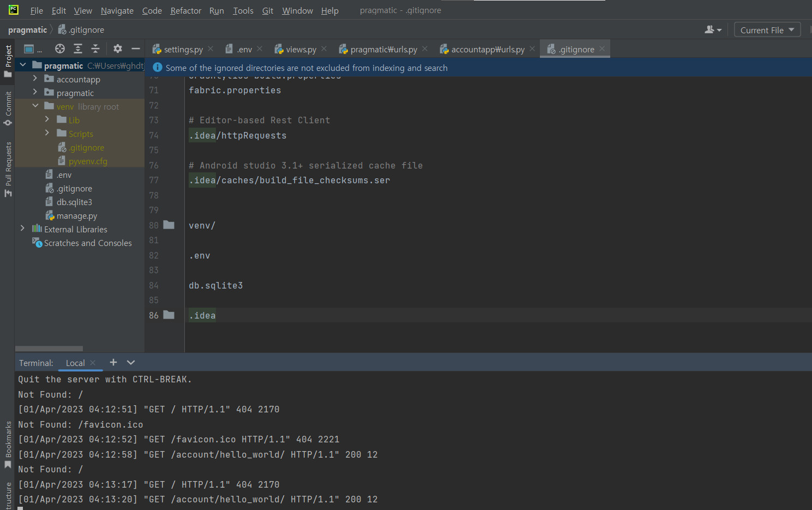This screenshot has width=812, height=510.
Task: Click fabric.properties on line 71
Action: 235,90
